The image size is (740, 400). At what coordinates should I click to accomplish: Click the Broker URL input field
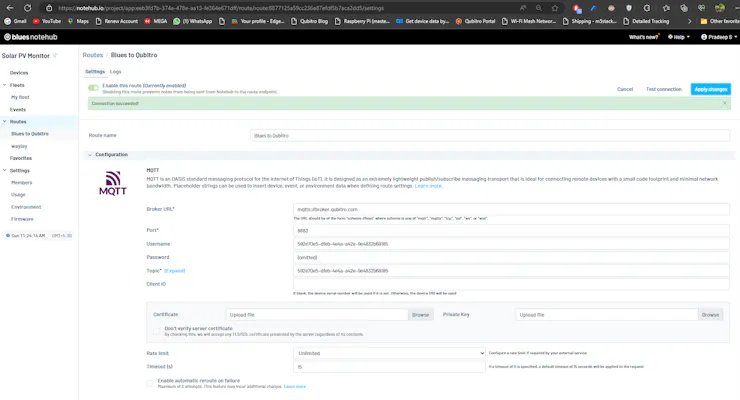(511, 209)
